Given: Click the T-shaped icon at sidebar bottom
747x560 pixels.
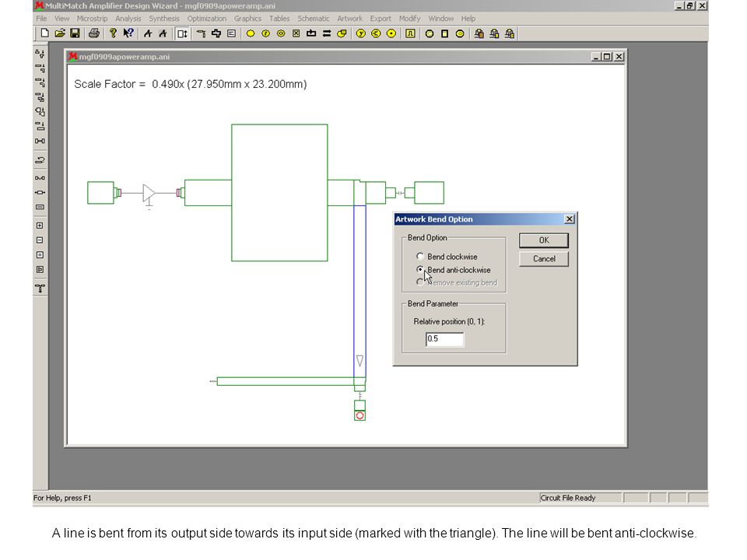Looking at the screenshot, I should click(x=40, y=289).
